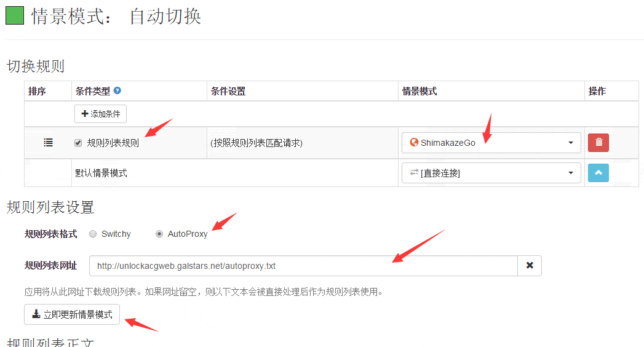Select the AutoProxy format radio button
Image resolution: width=644 pixels, height=347 pixels.
click(x=159, y=234)
